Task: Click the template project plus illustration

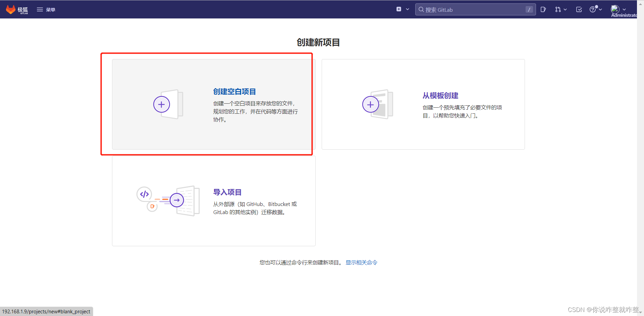Action: coord(378,104)
